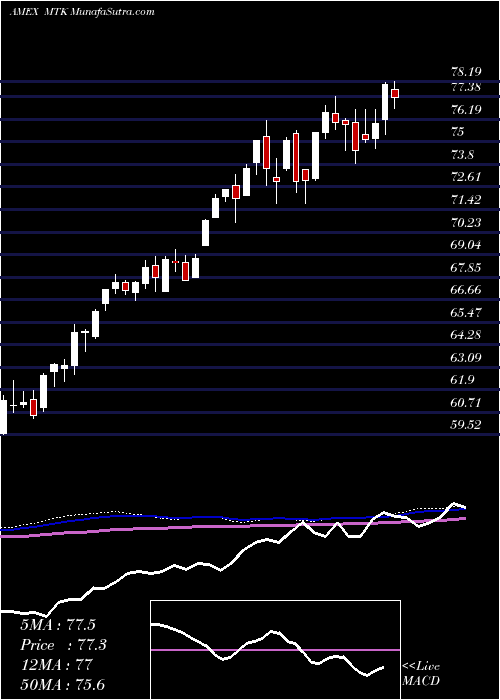This screenshot has height=700, width=500.
Task: Click the 61.9 price axis label
Action: [462, 380]
